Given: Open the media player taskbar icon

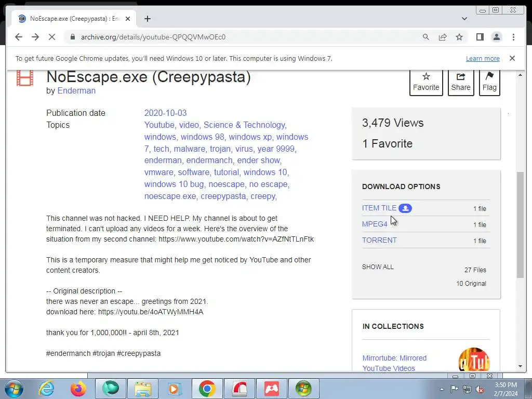Looking at the screenshot, I should point(175,389).
